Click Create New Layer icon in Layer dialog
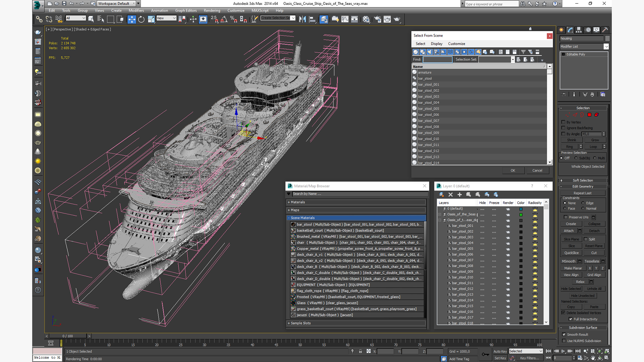This screenshot has width=644, height=362. [441, 194]
